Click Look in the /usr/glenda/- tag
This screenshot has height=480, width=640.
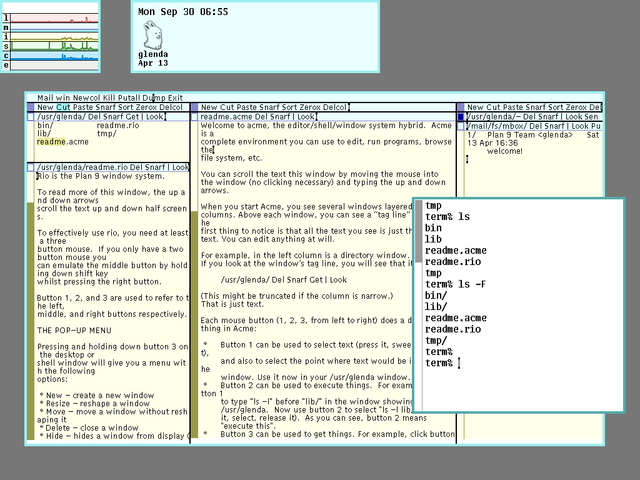pyautogui.click(x=573, y=117)
